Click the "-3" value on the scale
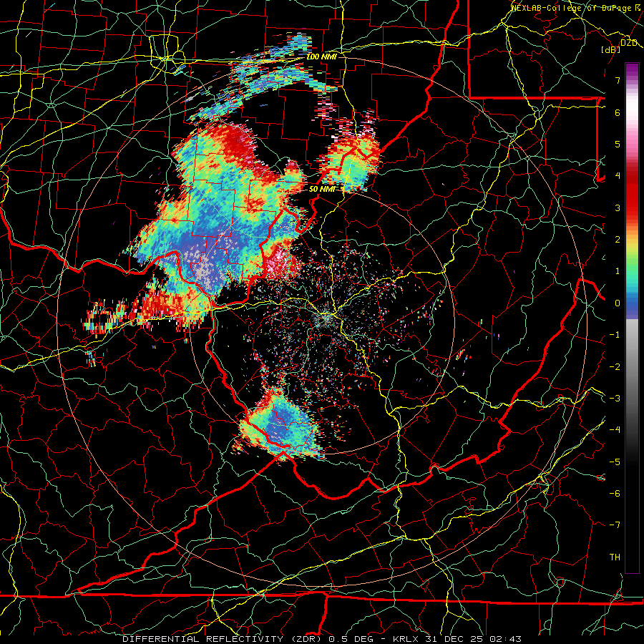The image size is (644, 644). (x=615, y=399)
